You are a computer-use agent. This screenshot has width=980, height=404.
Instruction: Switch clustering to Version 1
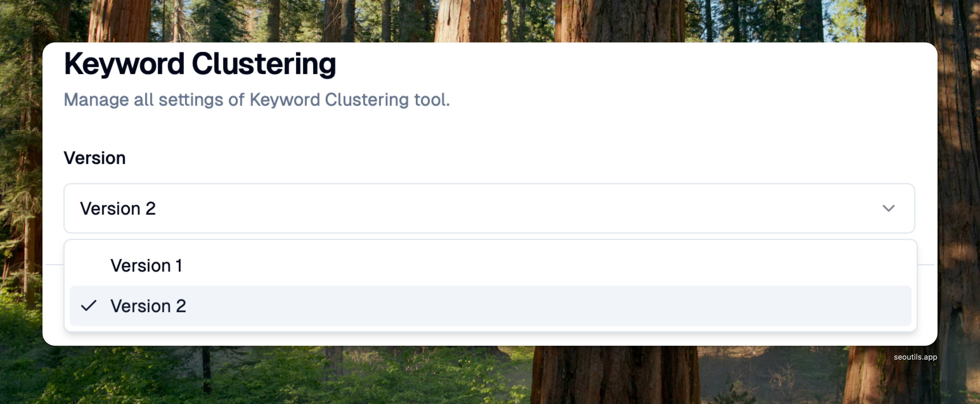pyautogui.click(x=146, y=265)
